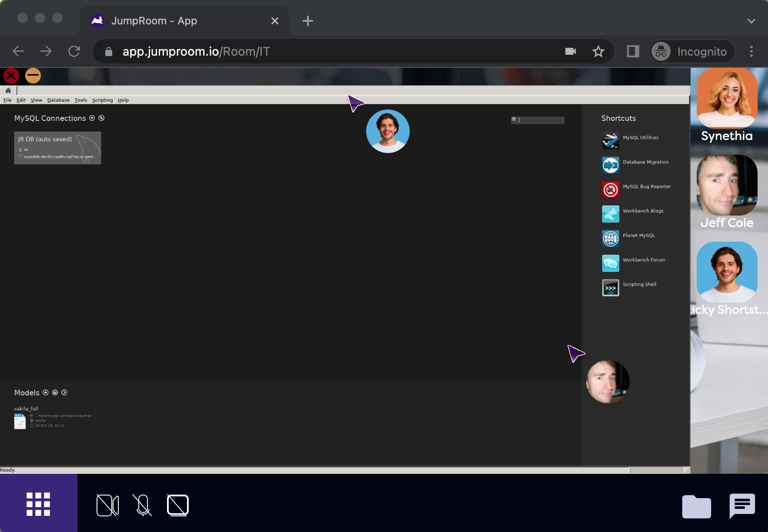Click the sakila_full model file icon

tap(20, 421)
